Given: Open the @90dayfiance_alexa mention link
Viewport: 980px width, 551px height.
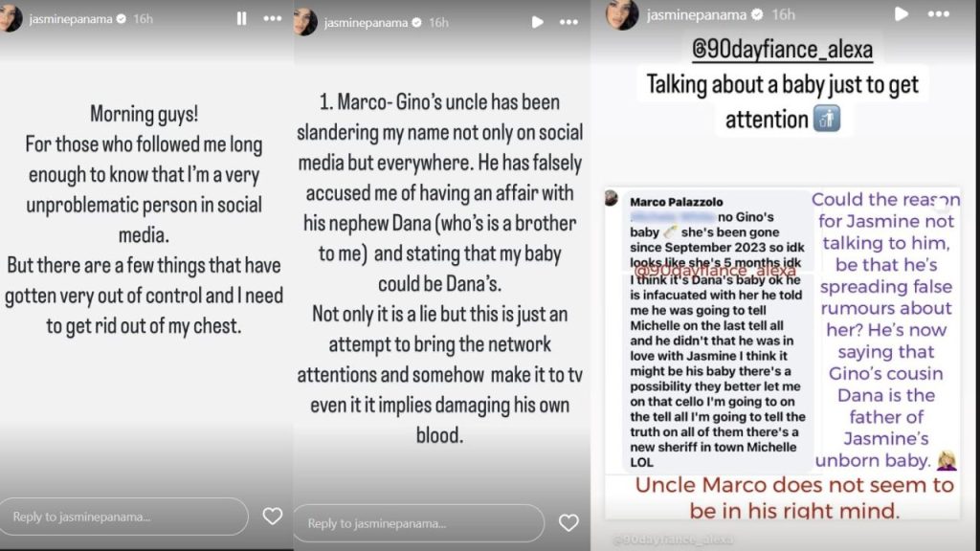Looking at the screenshot, I should 782,49.
